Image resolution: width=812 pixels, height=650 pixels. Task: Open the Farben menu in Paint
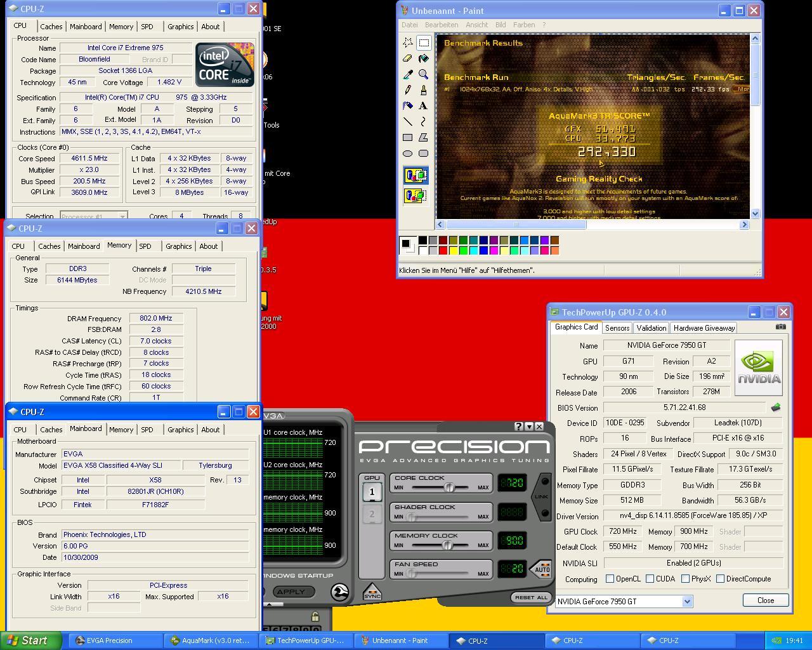[524, 25]
